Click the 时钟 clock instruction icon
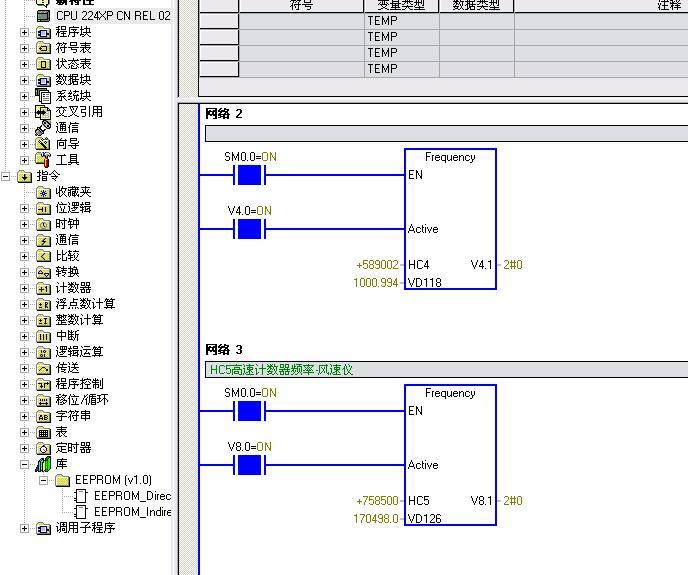 point(43,224)
